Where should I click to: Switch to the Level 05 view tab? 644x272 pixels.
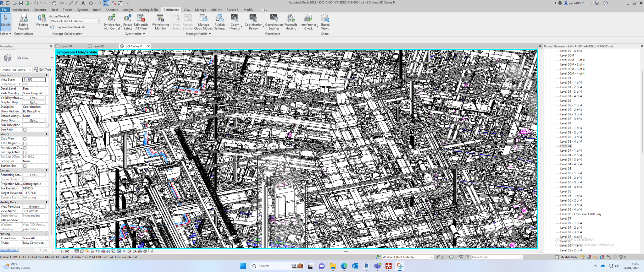coord(99,46)
